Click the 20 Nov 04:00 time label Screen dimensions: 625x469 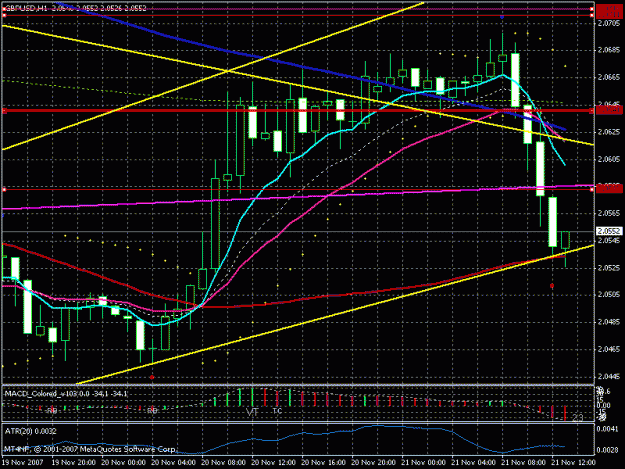coord(173,462)
